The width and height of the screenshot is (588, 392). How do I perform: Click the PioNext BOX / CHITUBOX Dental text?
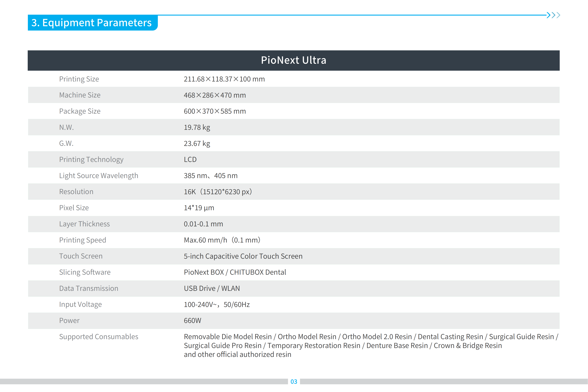[x=235, y=272]
